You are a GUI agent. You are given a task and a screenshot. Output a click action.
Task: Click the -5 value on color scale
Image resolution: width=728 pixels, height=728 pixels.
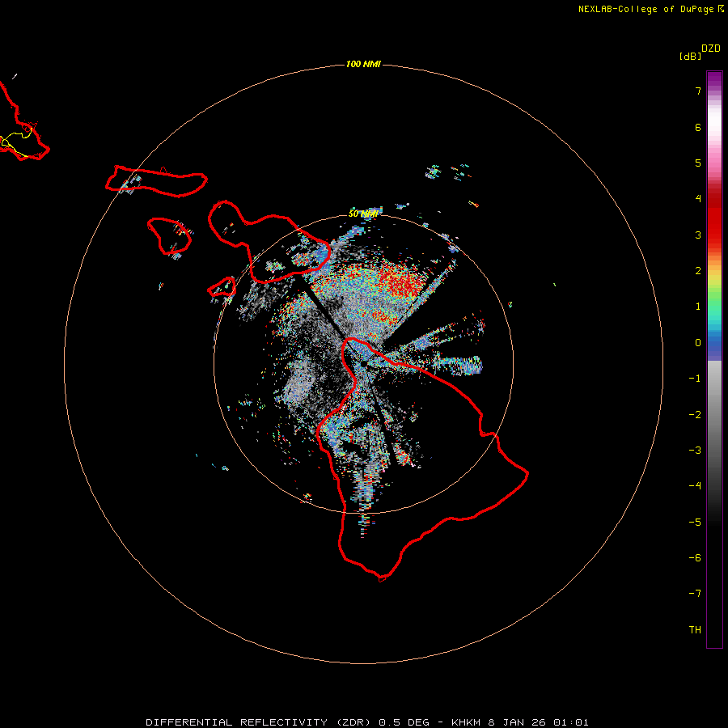click(695, 523)
